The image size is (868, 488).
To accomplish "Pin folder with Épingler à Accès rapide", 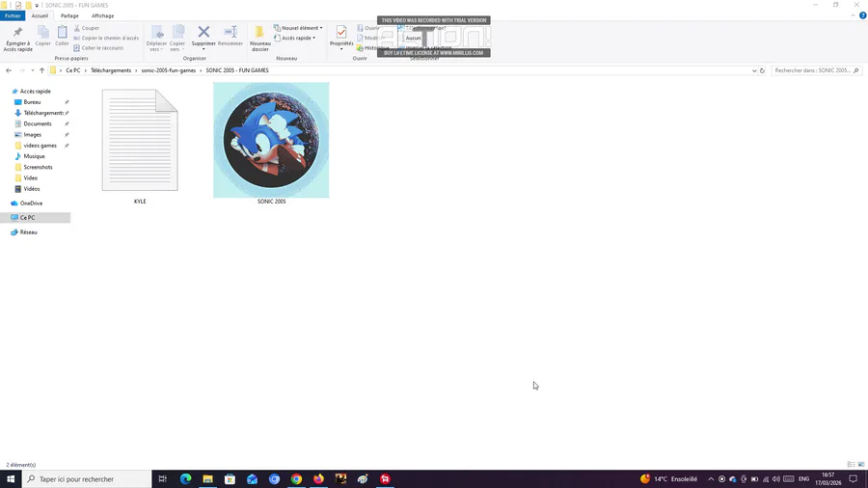I will pos(17,39).
